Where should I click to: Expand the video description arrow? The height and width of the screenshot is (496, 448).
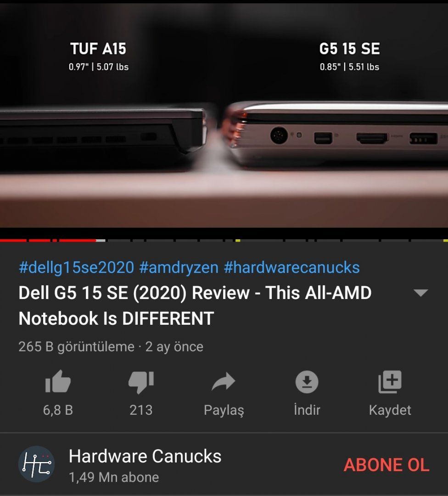pos(420,293)
